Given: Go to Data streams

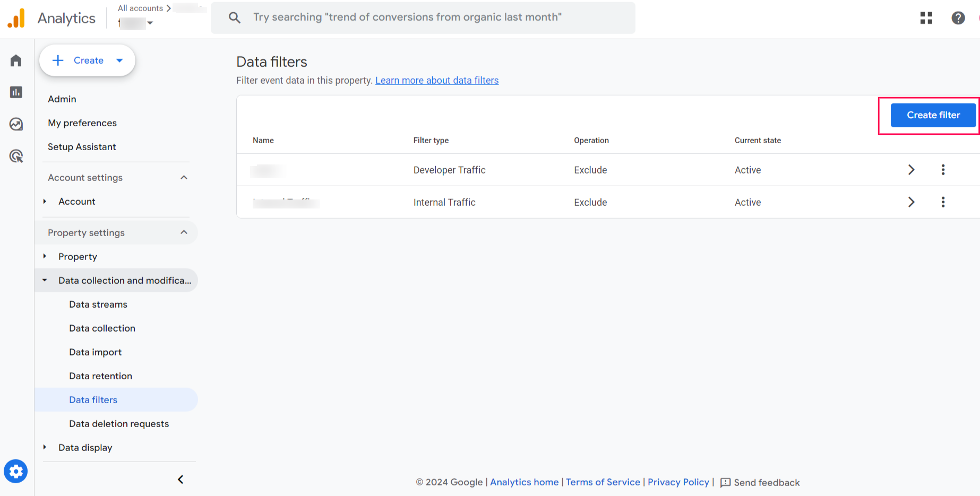Looking at the screenshot, I should (98, 304).
